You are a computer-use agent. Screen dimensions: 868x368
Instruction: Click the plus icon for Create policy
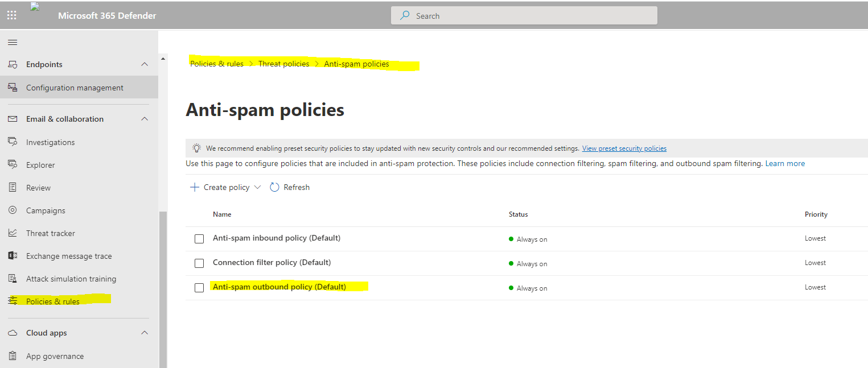click(x=195, y=187)
